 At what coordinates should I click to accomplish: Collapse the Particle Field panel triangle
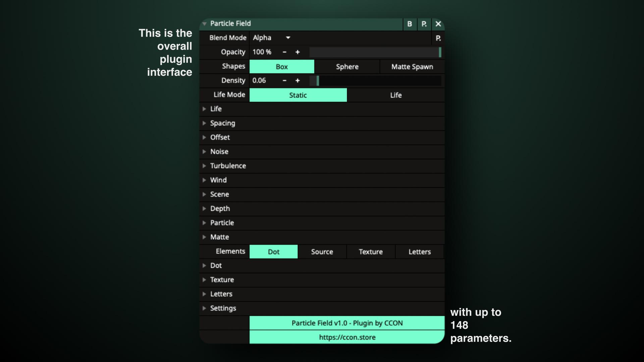click(204, 24)
